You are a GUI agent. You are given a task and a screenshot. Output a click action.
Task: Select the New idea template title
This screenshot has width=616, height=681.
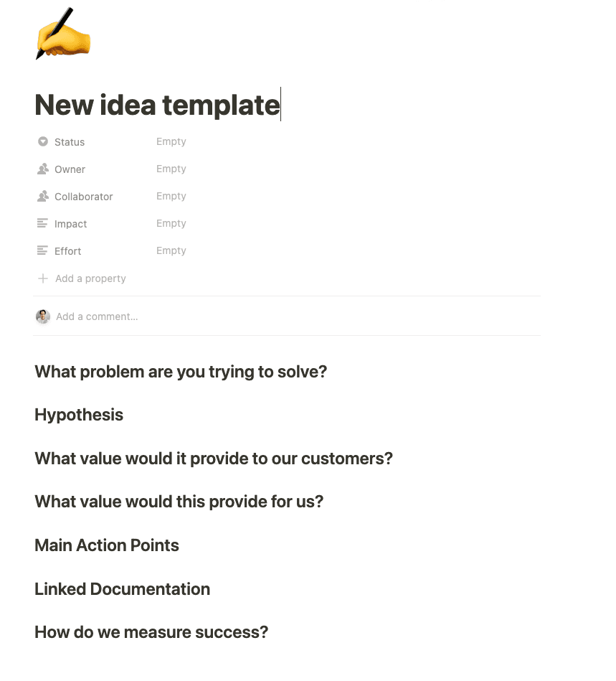(156, 105)
